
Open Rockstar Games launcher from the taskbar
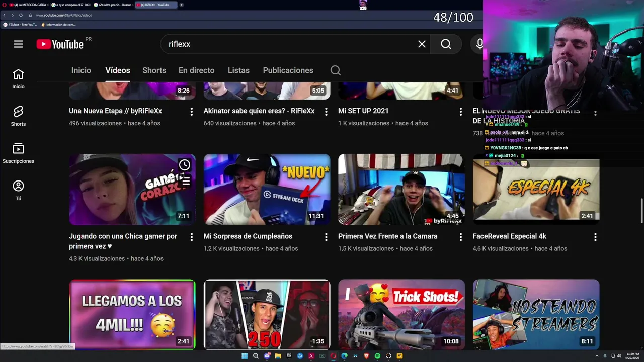399,356
